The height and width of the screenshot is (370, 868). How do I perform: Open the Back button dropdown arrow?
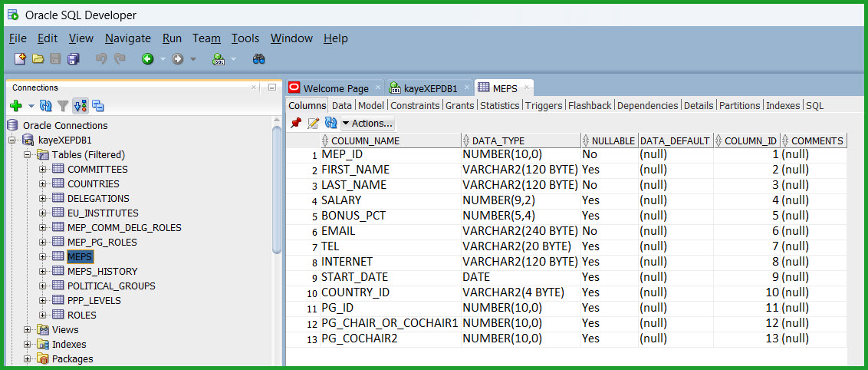click(x=163, y=58)
